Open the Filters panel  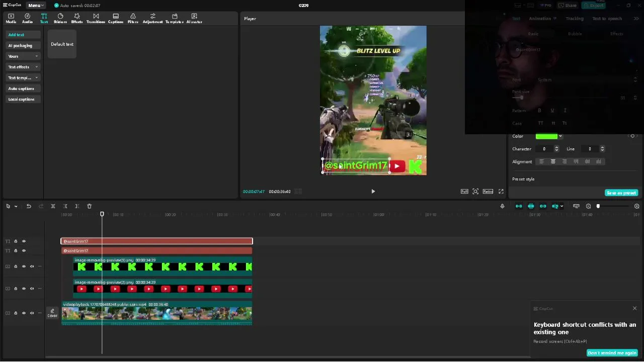[x=133, y=19]
